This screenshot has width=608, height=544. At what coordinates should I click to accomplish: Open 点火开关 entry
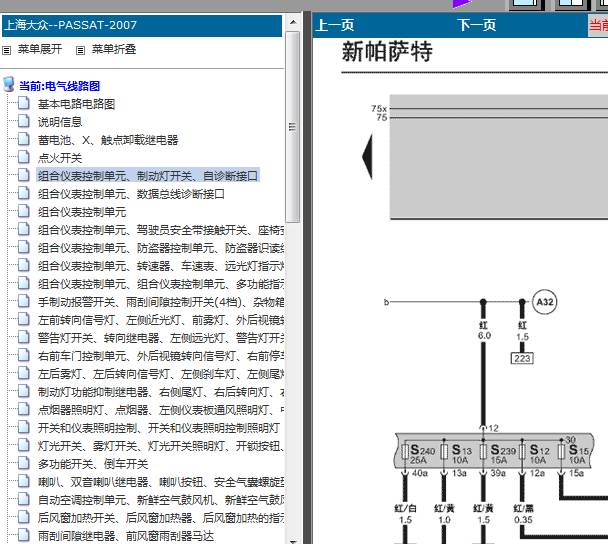click(x=60, y=158)
